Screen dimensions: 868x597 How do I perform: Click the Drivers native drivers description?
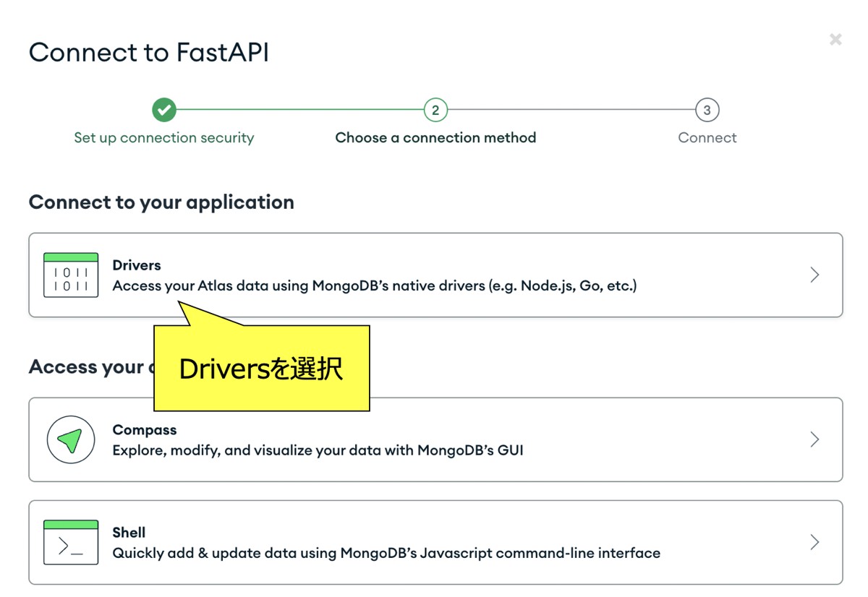(375, 286)
